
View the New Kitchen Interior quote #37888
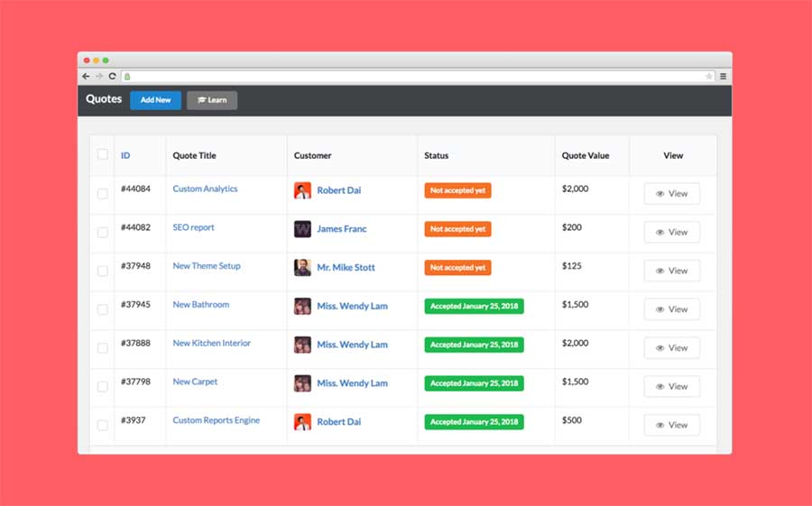point(671,348)
